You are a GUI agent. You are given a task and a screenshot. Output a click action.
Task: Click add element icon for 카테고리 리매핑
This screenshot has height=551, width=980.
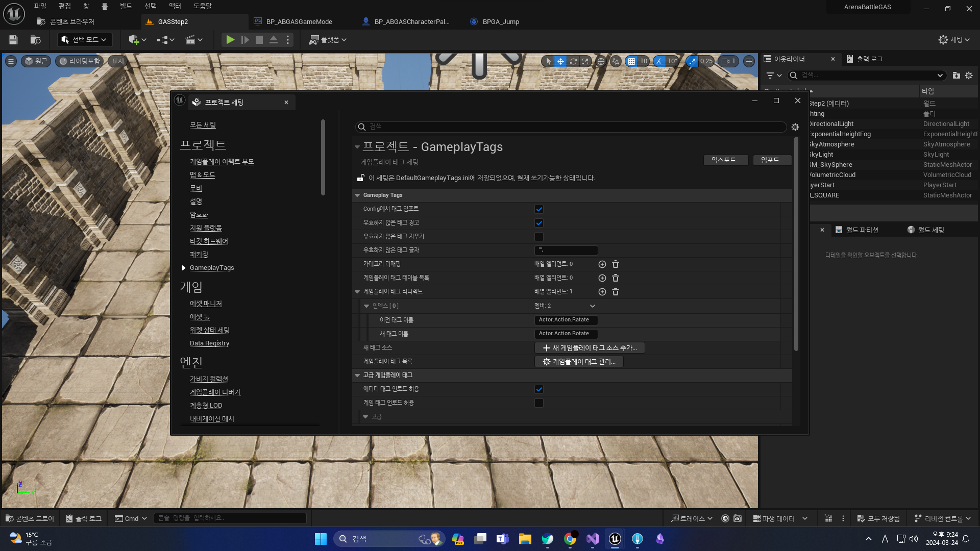click(602, 264)
